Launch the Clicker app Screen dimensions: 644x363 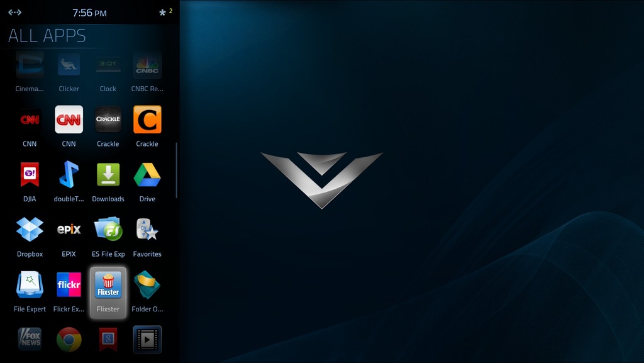(69, 65)
